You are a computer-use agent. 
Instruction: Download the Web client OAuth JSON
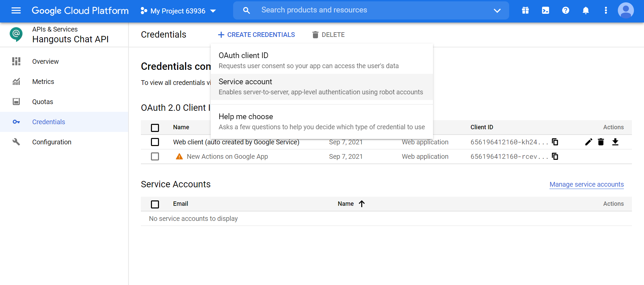click(x=615, y=142)
